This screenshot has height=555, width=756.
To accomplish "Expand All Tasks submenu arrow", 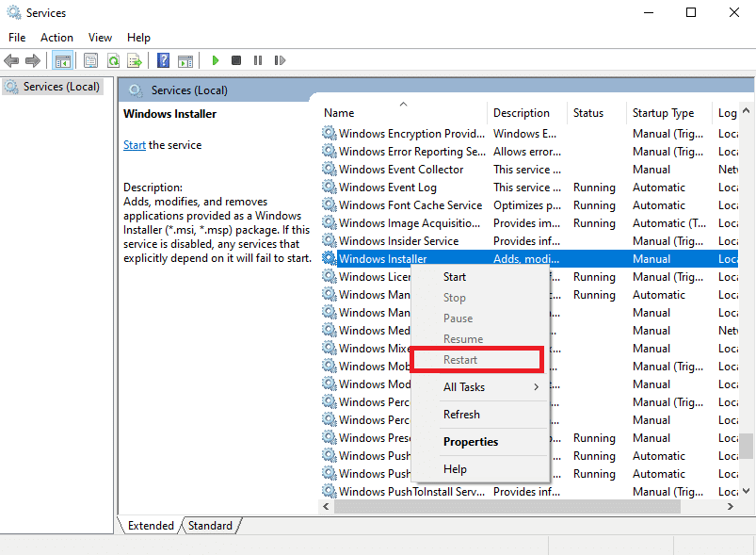I will [x=536, y=387].
